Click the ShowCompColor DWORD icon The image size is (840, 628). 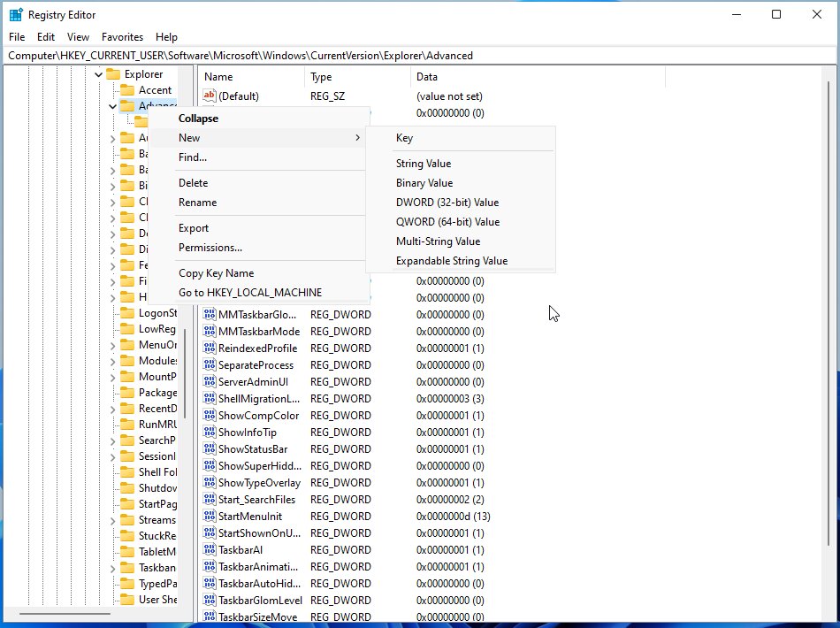[209, 415]
